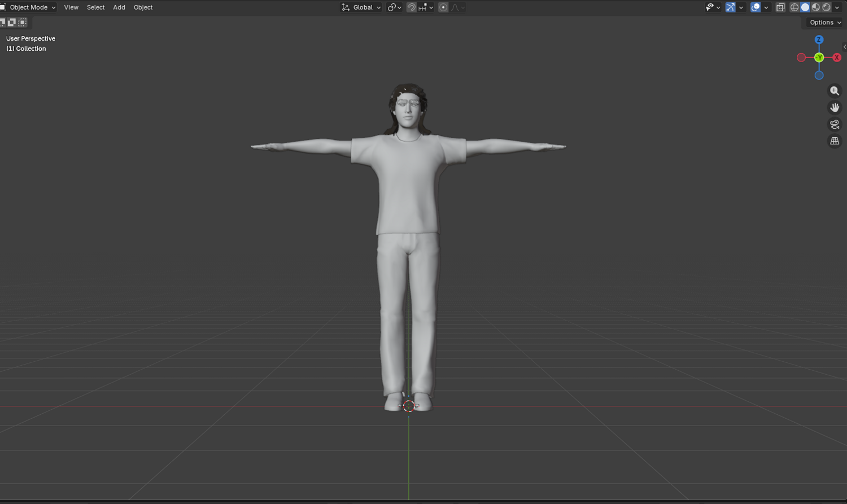Choose the dotted-square intersect selection mode icon
Image resolution: width=847 pixels, height=504 pixels.
pos(23,23)
